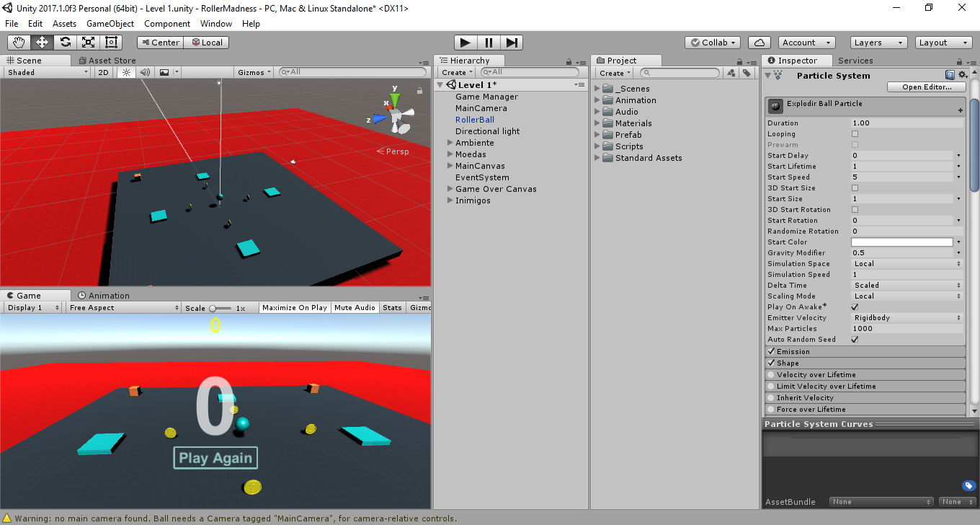Toggle scene effects image icon

pyautogui.click(x=164, y=72)
